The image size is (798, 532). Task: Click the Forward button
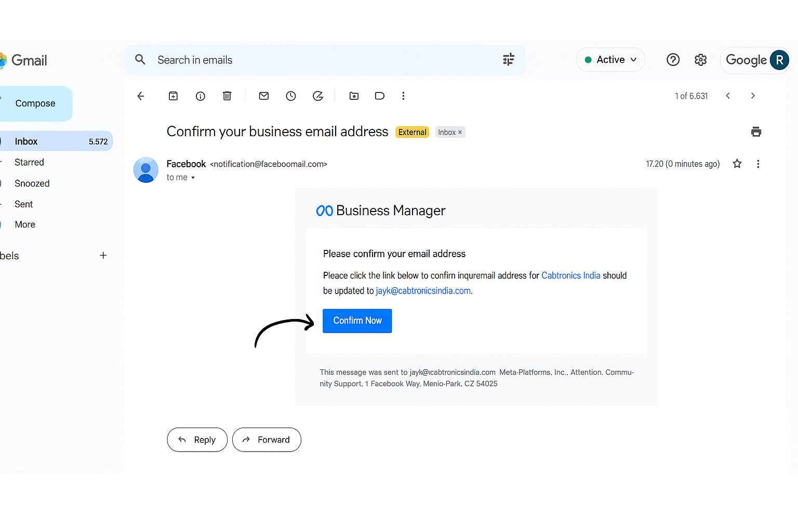pos(267,440)
